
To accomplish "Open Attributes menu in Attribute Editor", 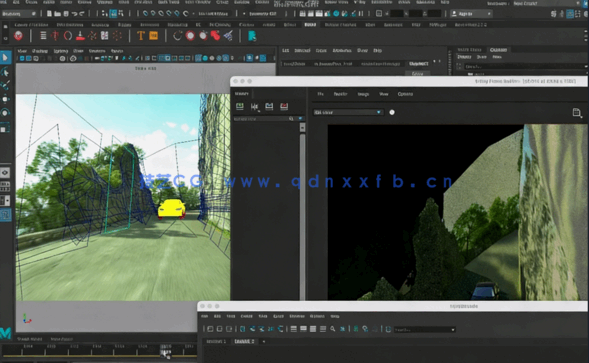I will (x=342, y=50).
